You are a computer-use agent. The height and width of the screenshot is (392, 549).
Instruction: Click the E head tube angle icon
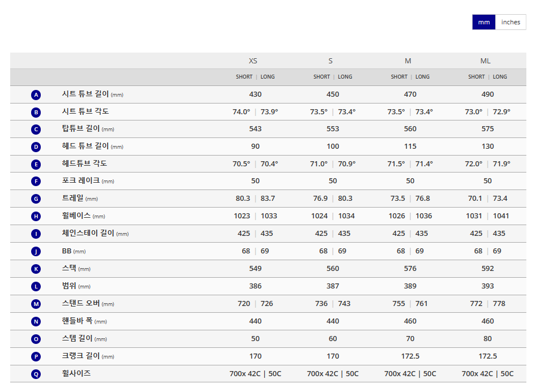coord(36,164)
